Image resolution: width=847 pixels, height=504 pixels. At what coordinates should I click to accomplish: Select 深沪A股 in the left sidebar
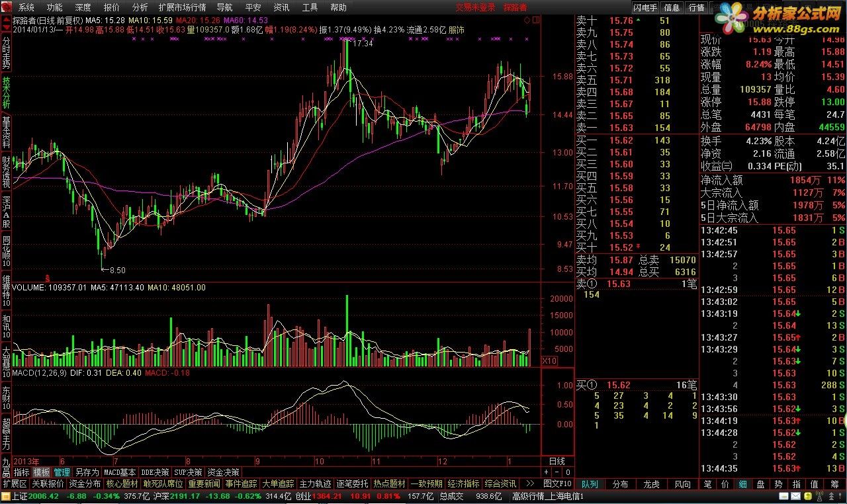[x=6, y=212]
